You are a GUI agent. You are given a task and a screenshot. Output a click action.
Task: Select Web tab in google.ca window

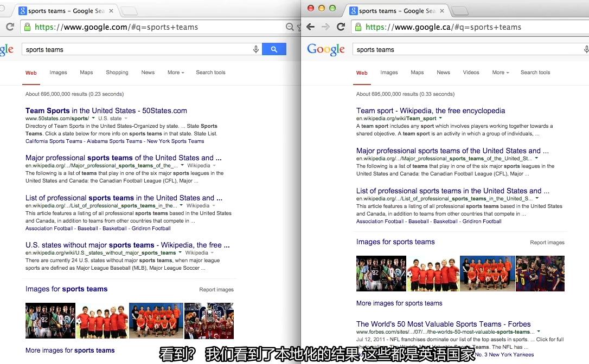(362, 73)
